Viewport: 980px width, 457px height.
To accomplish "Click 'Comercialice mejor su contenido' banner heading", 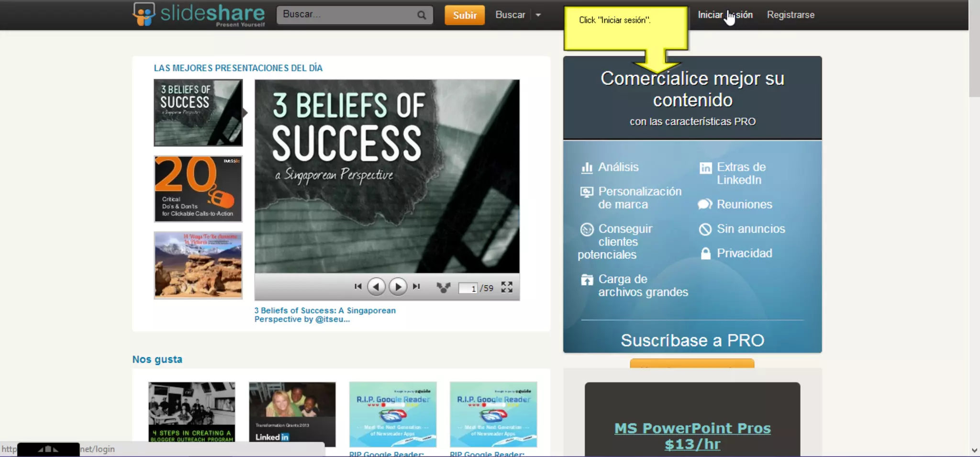I will [692, 89].
